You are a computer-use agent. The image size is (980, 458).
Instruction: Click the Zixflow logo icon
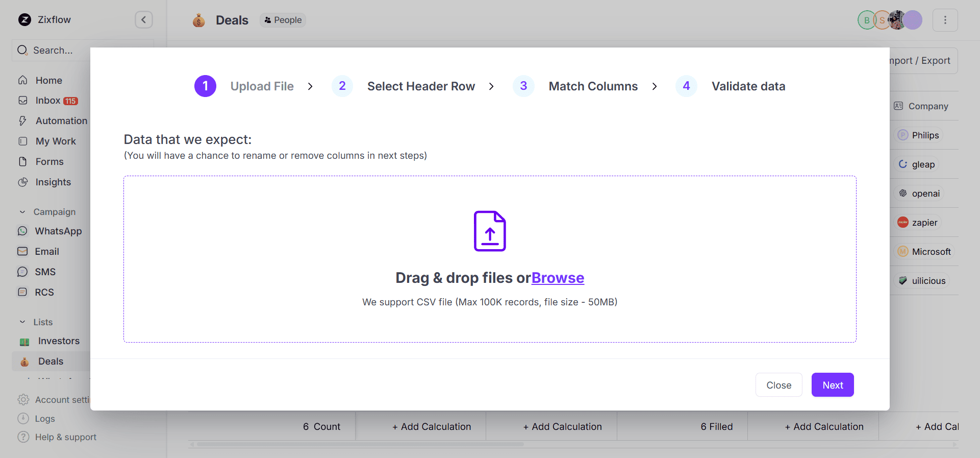24,20
